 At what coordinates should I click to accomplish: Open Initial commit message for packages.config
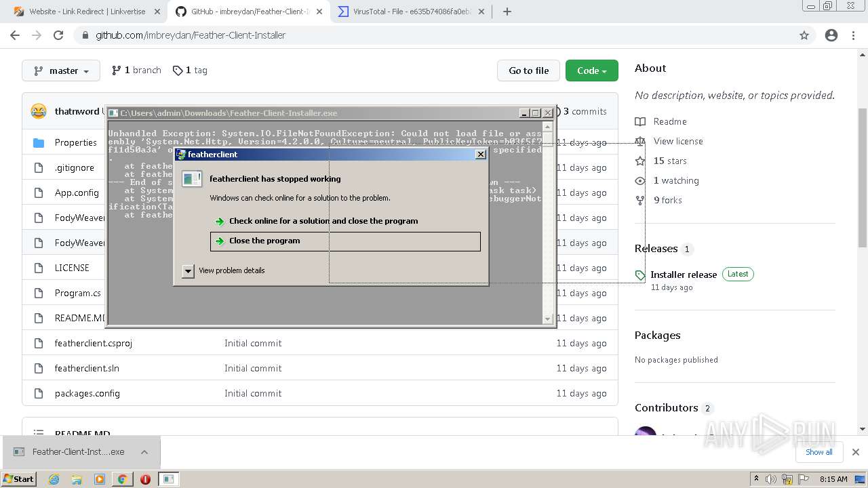click(x=253, y=393)
